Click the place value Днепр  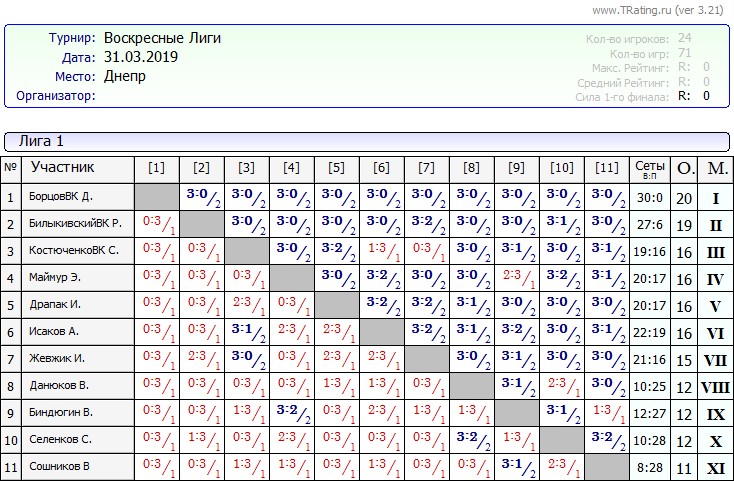[x=124, y=76]
